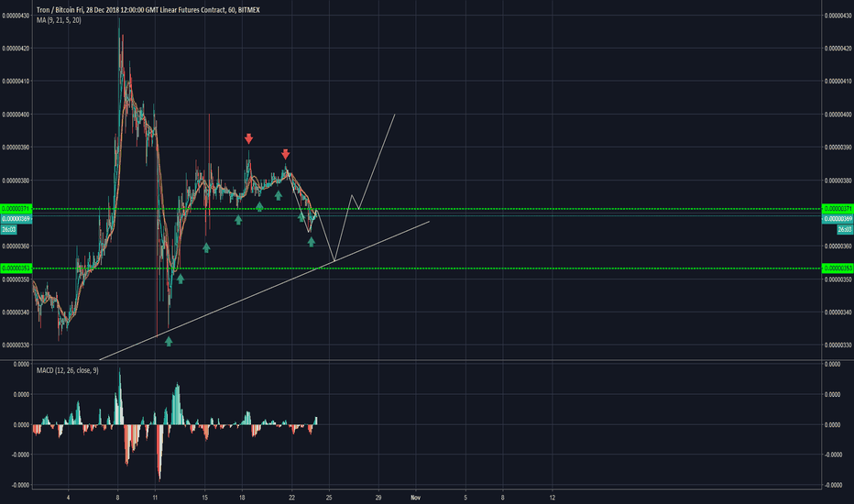
Task: Click the green 0.00000371 label on the right scale
Action: pyautogui.click(x=838, y=209)
